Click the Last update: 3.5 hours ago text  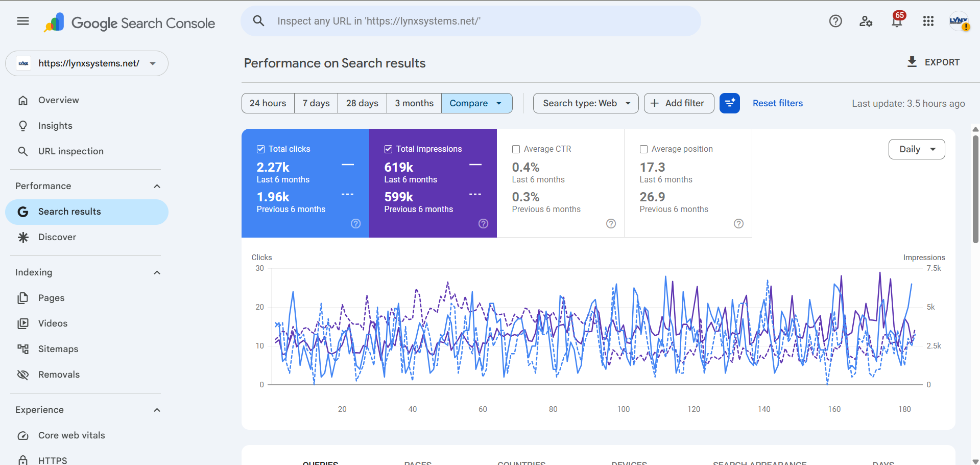pyautogui.click(x=909, y=103)
